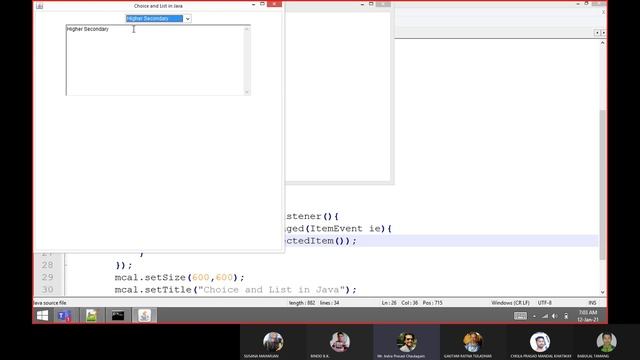This screenshot has width=640, height=360.
Task: Maximize the middle blank window
Action: click(371, 4)
